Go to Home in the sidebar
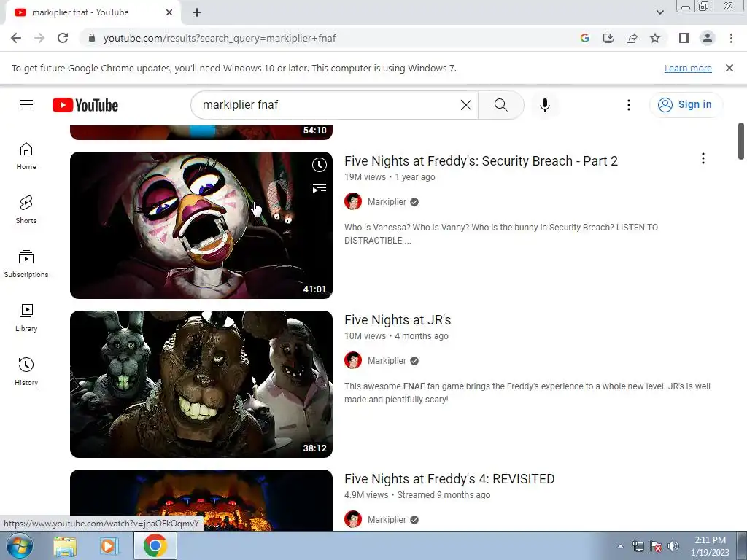Screen dimensions: 747x560 pos(26,156)
